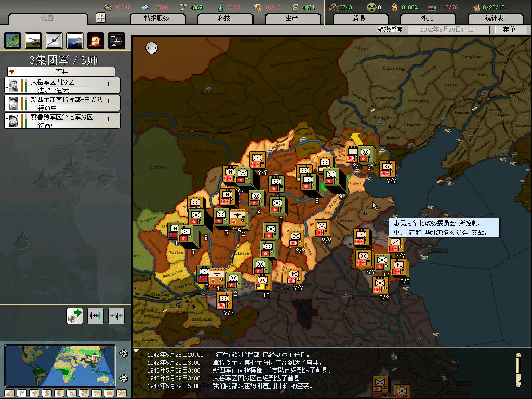Screen dimensions: 532x399
Task: Click the merge units icon
Action: coord(116,315)
